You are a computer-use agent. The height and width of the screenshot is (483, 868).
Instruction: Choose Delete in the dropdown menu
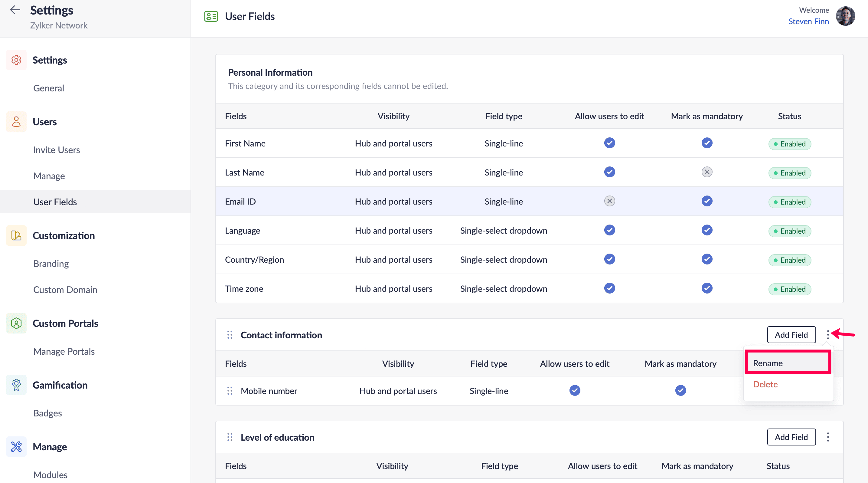[x=765, y=384]
